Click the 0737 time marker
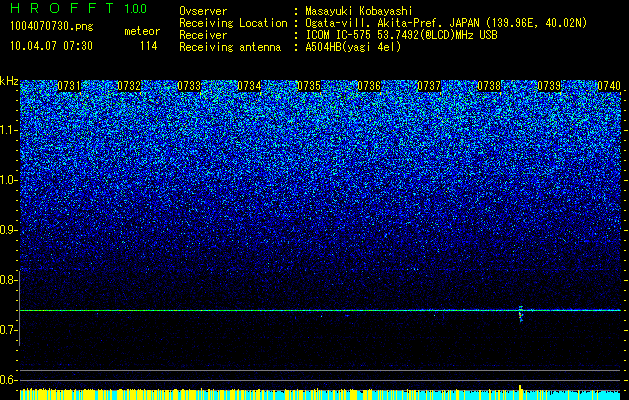Image resolution: width=629 pixels, height=400 pixels. (x=429, y=86)
